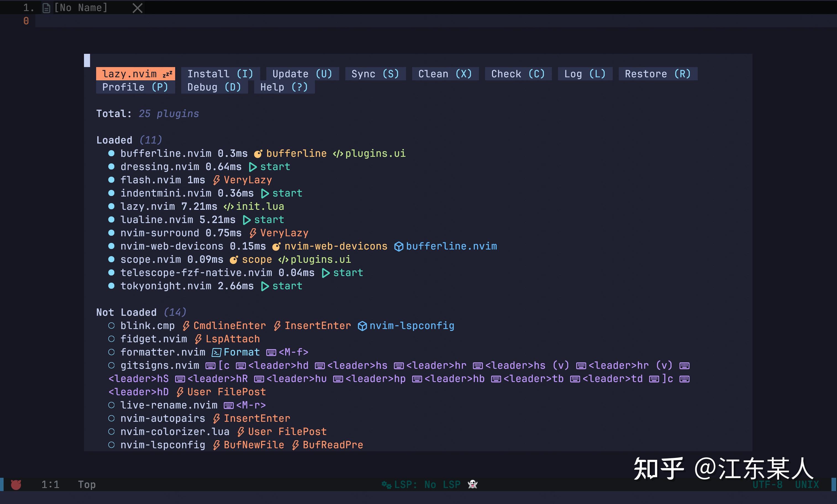Click the Restore (R) button
The width and height of the screenshot is (837, 504).
[657, 73]
